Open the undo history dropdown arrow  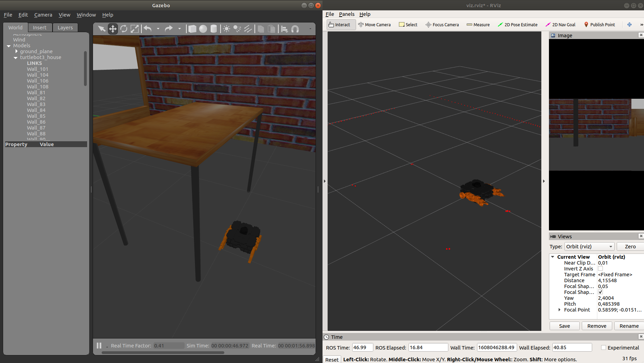point(158,29)
